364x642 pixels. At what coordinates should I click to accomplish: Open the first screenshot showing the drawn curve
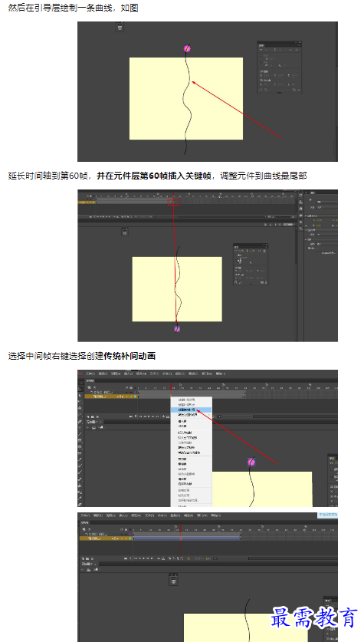point(208,91)
